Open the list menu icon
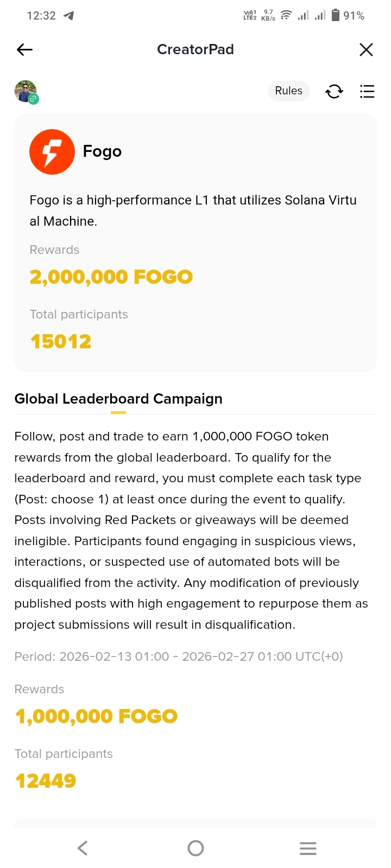Viewport: 391px width, 868px height. [367, 92]
